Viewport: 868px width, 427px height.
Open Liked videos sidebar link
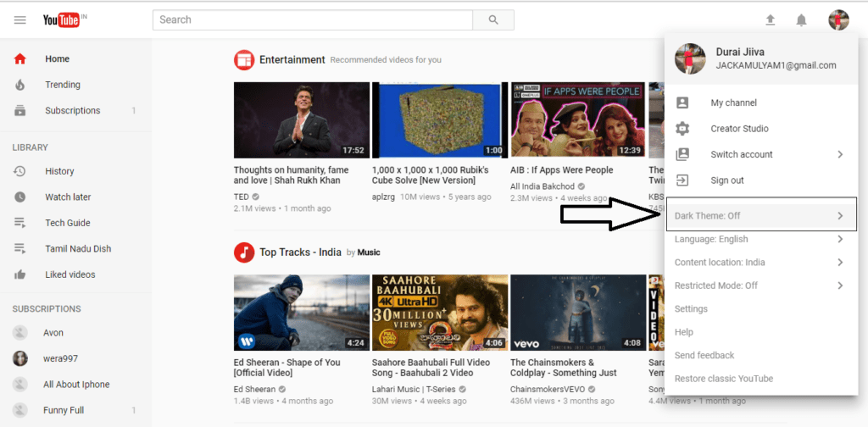[70, 274]
